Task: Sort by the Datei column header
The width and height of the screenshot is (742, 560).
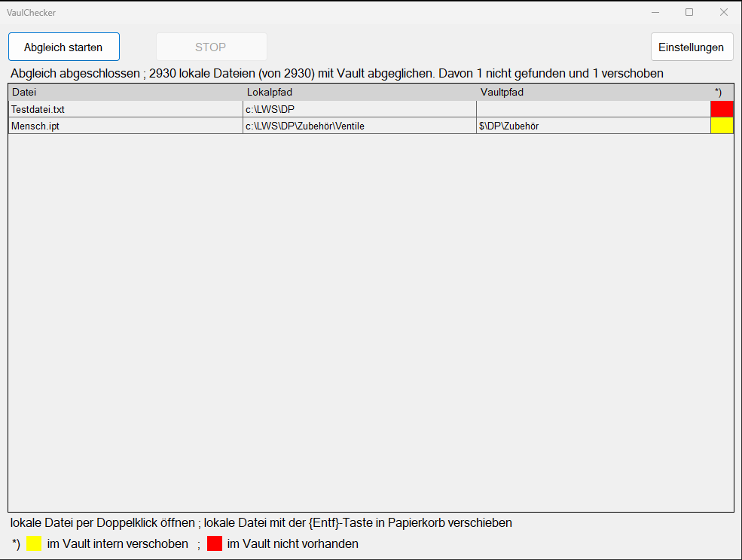Action: 125,93
